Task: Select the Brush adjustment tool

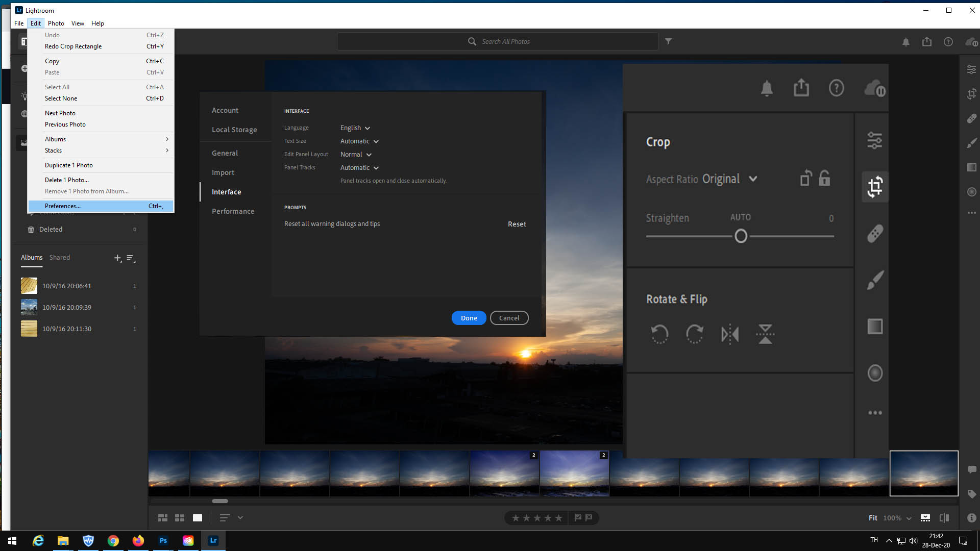Action: click(x=971, y=143)
